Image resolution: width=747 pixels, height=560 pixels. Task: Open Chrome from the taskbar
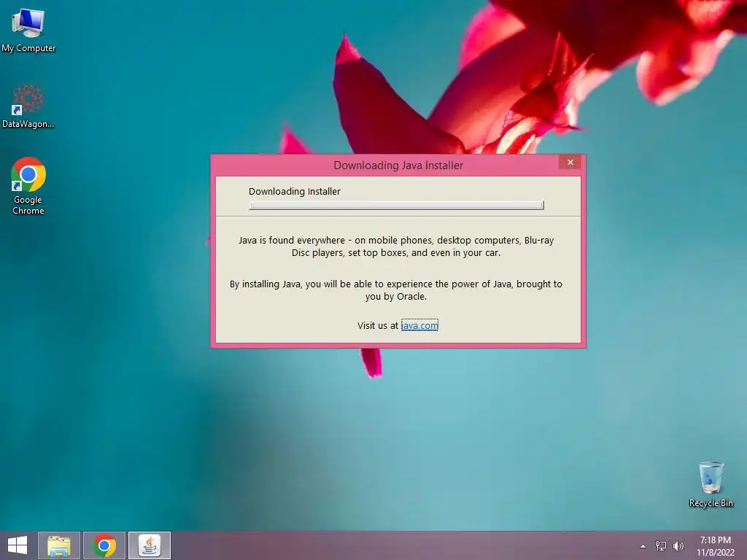104,545
